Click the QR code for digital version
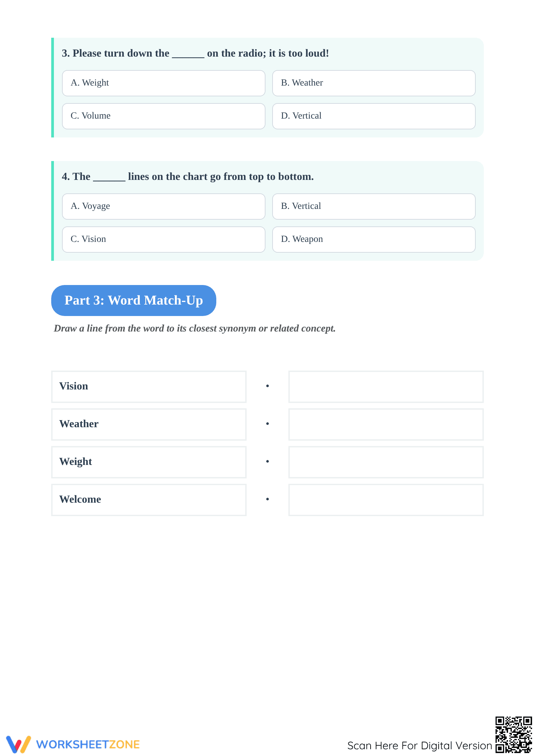The width and height of the screenshot is (535, 756). (513, 734)
